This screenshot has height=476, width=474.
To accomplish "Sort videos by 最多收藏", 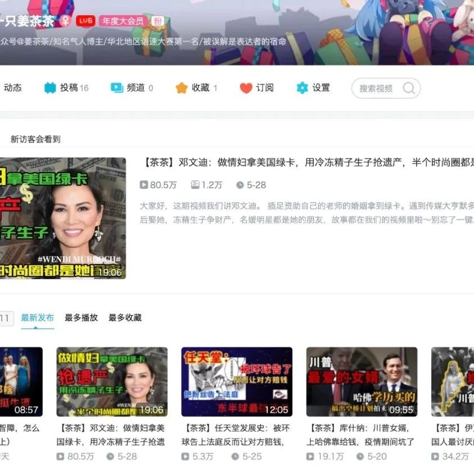I will 125,318.
